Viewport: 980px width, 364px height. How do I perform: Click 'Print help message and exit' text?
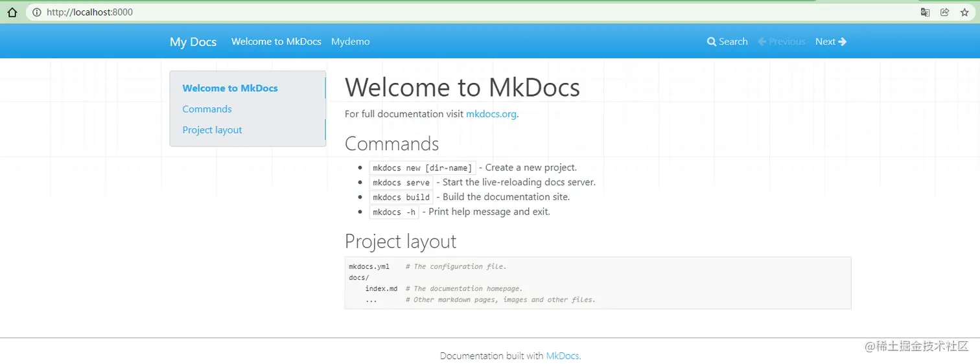click(x=489, y=212)
